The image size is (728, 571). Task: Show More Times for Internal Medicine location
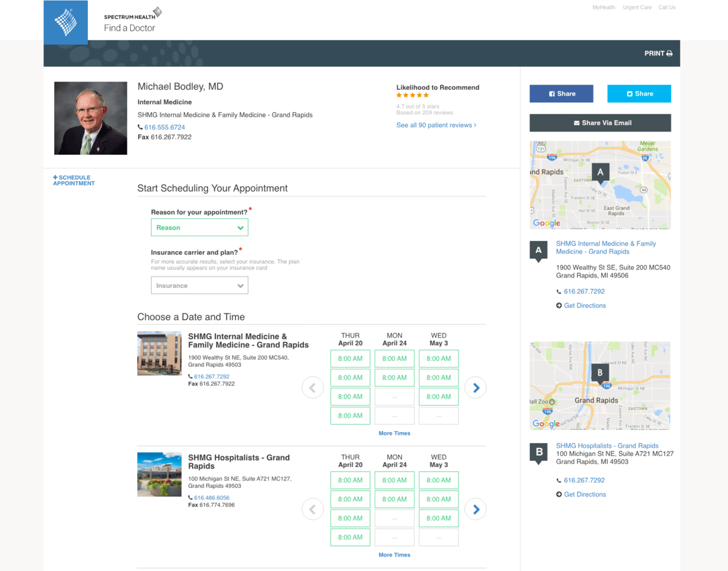click(394, 433)
